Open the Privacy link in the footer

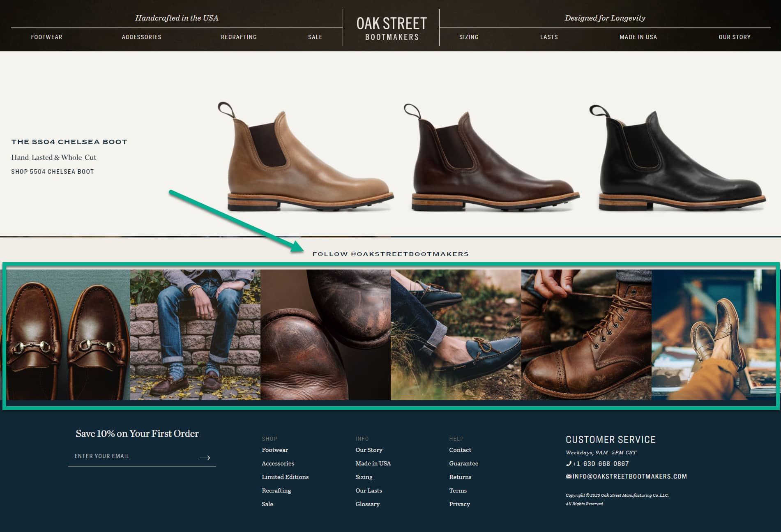(x=459, y=504)
